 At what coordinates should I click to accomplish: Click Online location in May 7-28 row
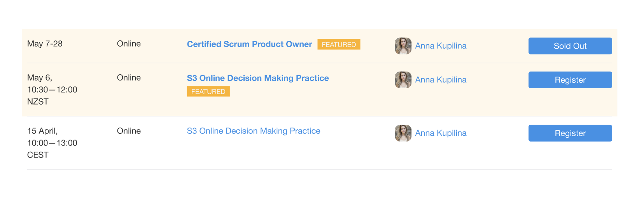pyautogui.click(x=129, y=44)
